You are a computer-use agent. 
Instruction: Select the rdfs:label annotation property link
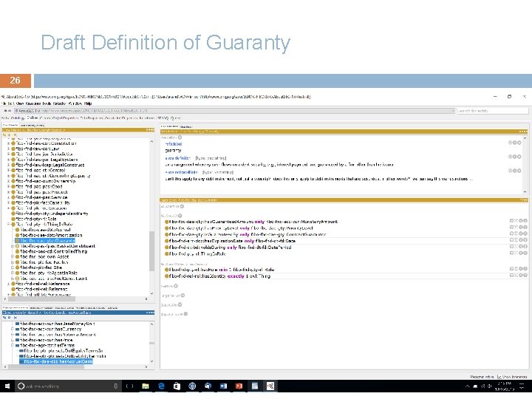pos(174,144)
